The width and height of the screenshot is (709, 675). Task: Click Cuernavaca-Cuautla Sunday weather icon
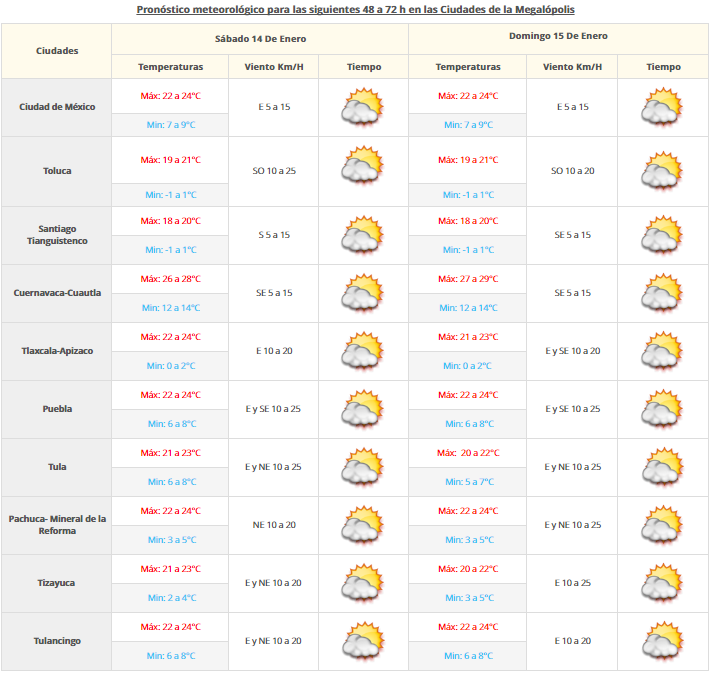click(662, 293)
